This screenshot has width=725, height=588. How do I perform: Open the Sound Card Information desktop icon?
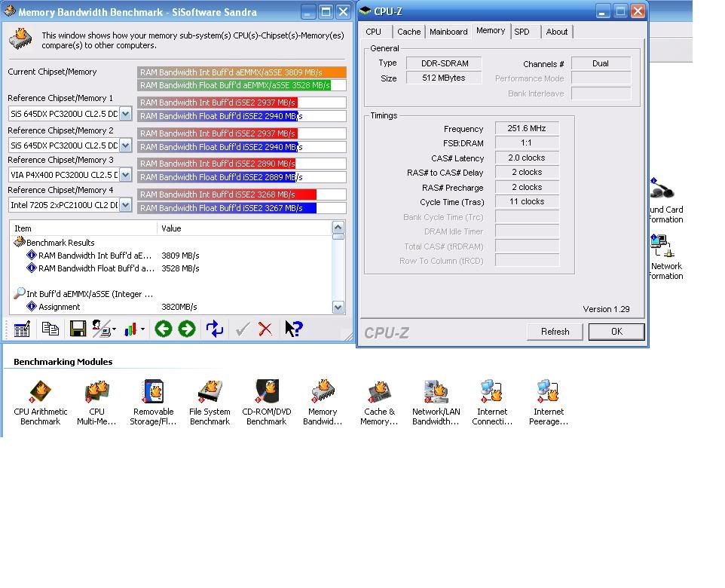(x=665, y=201)
